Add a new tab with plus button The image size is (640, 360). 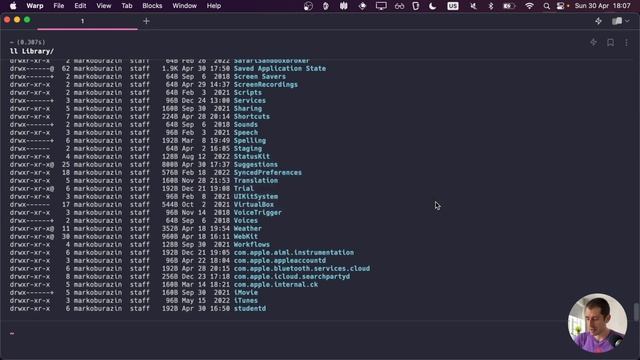click(146, 21)
